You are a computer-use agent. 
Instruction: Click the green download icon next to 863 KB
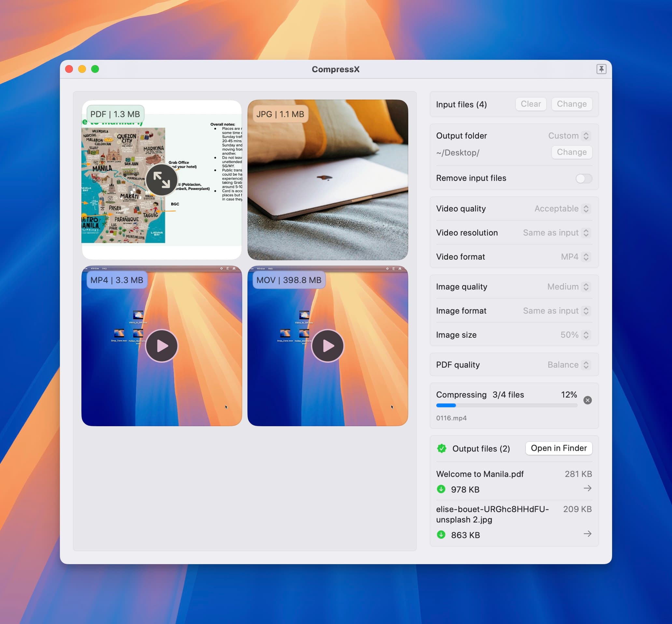point(441,535)
